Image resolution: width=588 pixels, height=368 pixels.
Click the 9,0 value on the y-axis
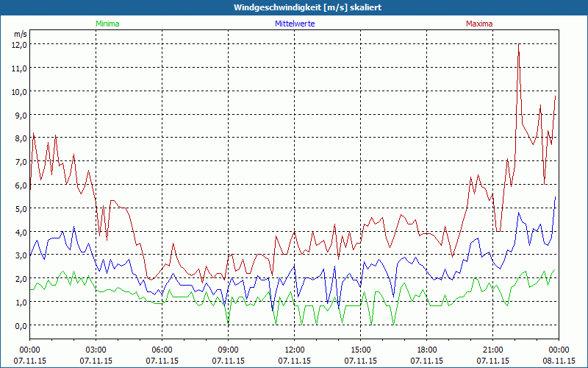(19, 115)
